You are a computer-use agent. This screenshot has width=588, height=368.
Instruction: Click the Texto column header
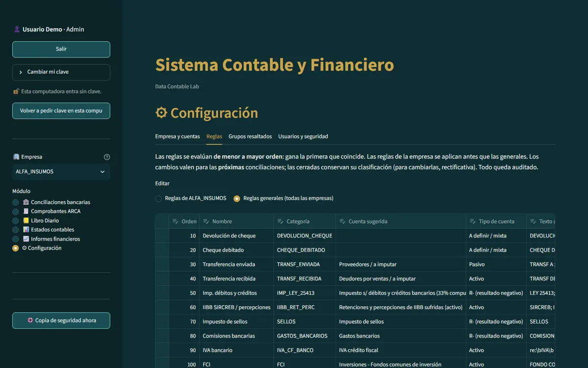point(541,221)
